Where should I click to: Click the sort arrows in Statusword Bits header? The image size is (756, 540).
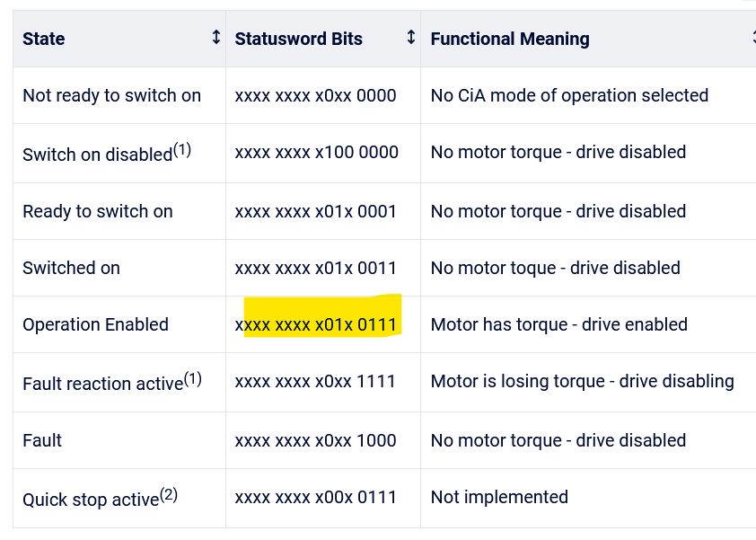click(411, 38)
